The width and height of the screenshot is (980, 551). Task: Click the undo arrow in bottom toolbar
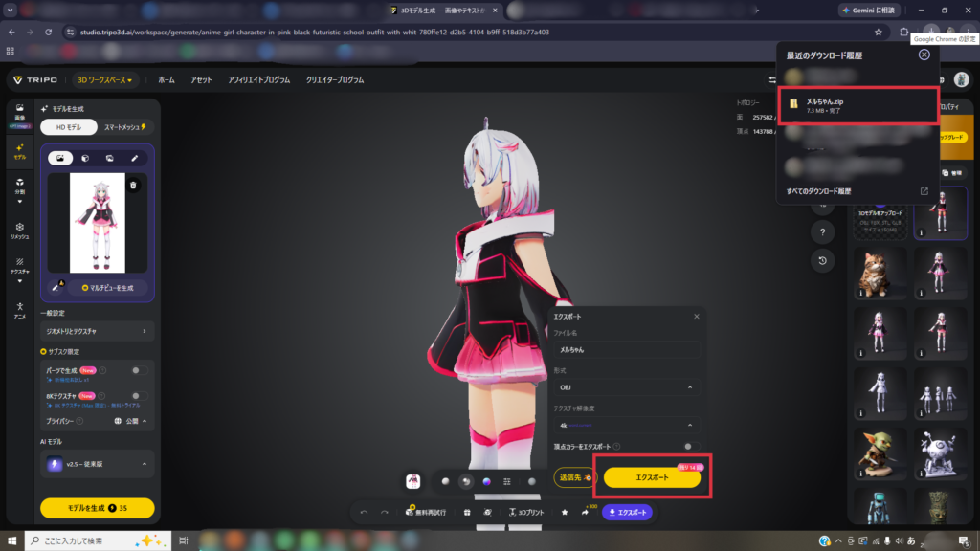365,513
